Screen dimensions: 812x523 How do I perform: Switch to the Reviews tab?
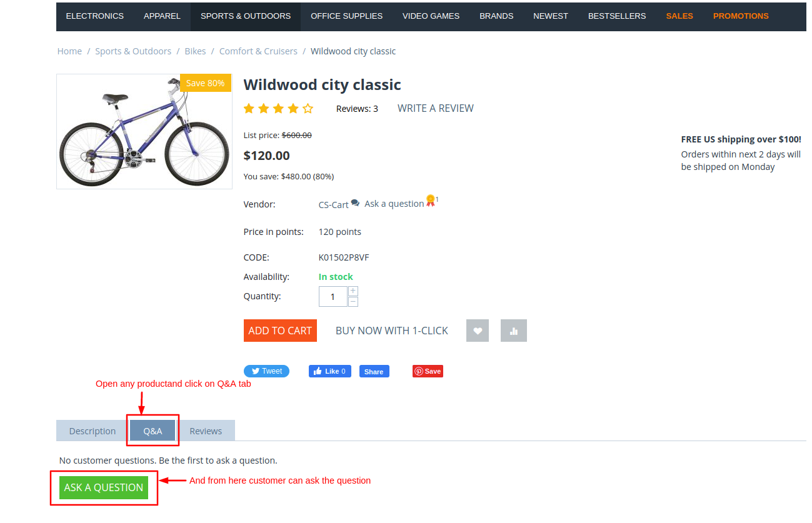[x=206, y=431]
